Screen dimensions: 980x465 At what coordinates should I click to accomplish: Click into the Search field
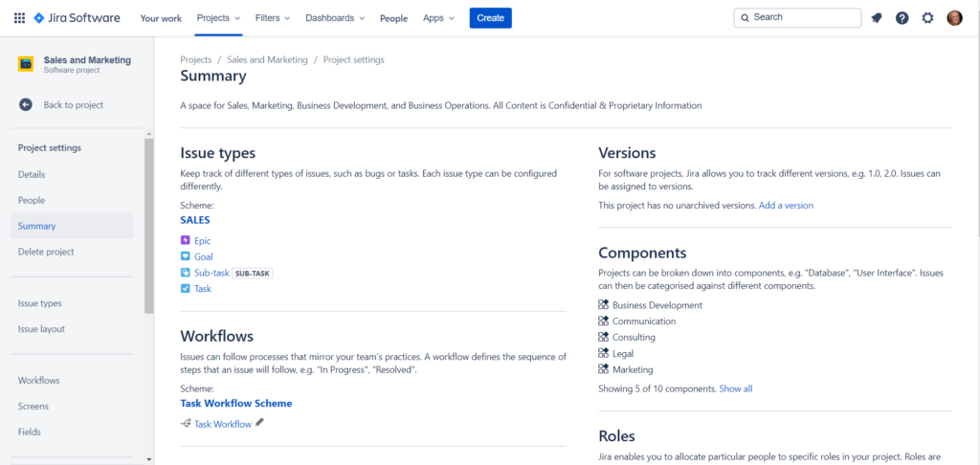pyautogui.click(x=797, y=18)
